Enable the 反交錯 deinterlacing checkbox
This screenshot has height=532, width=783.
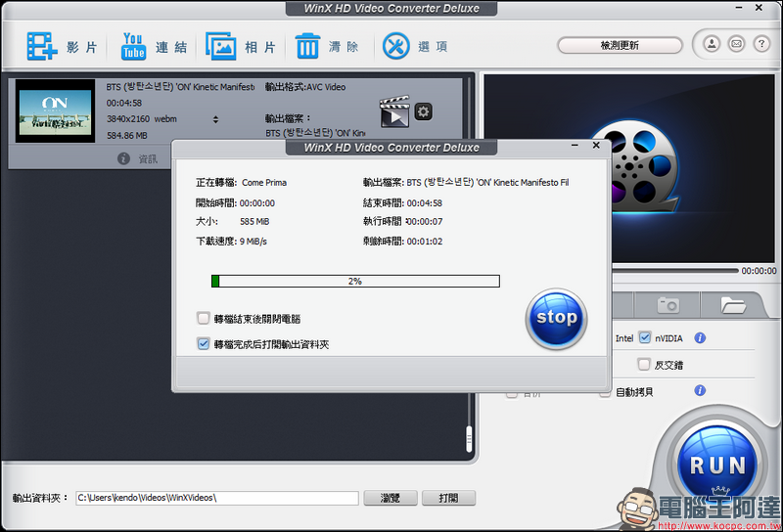tap(644, 365)
